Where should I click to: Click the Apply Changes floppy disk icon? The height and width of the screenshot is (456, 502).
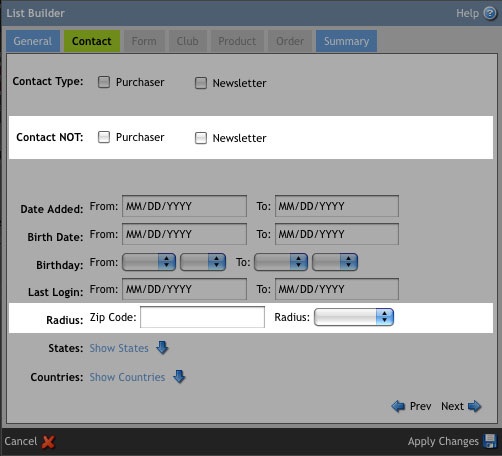[490, 441]
